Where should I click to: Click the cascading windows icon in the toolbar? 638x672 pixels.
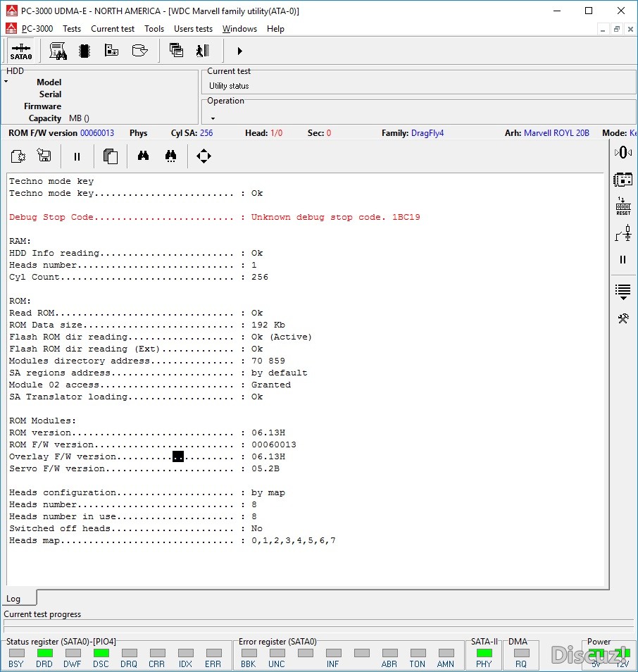point(176,51)
